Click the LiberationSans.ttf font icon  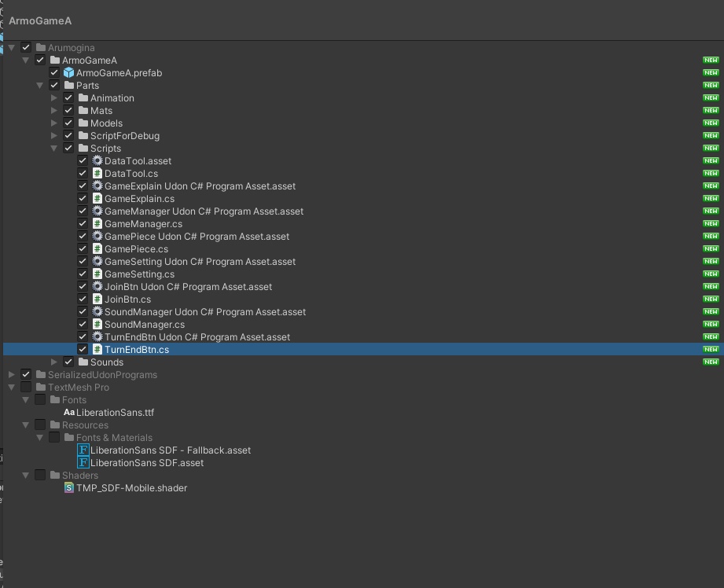[69, 412]
